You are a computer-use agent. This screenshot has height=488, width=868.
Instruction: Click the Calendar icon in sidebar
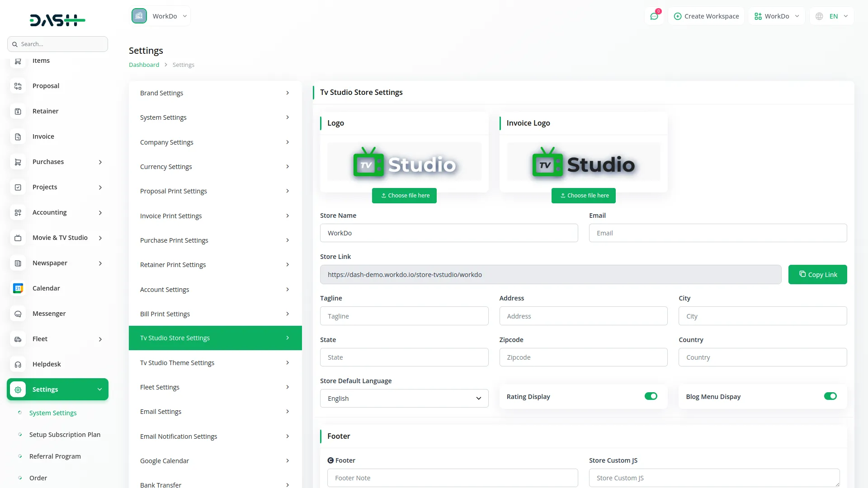tap(18, 288)
